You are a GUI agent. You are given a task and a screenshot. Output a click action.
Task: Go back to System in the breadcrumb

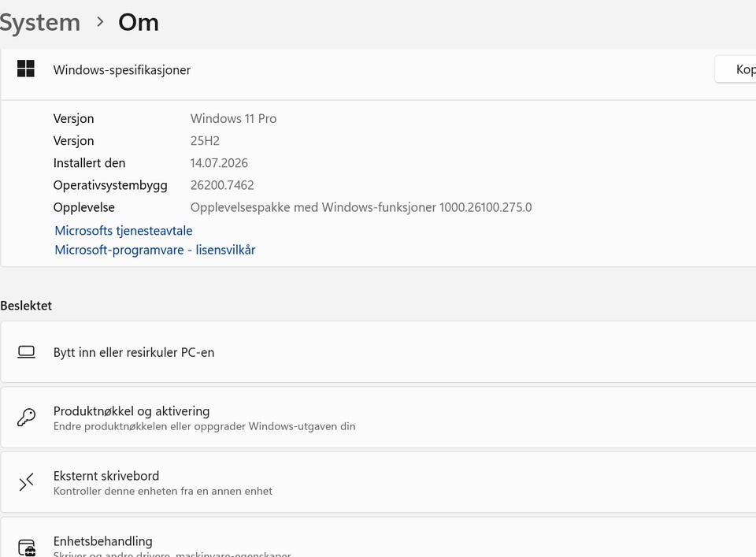[40, 23]
